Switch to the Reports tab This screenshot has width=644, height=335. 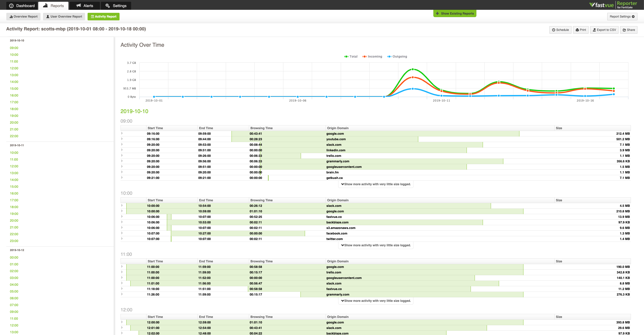click(53, 6)
